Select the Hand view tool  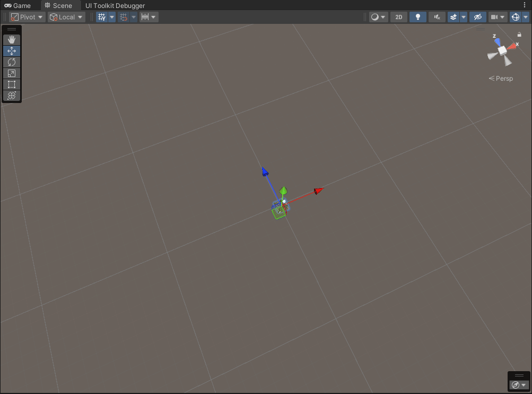[x=12, y=40]
